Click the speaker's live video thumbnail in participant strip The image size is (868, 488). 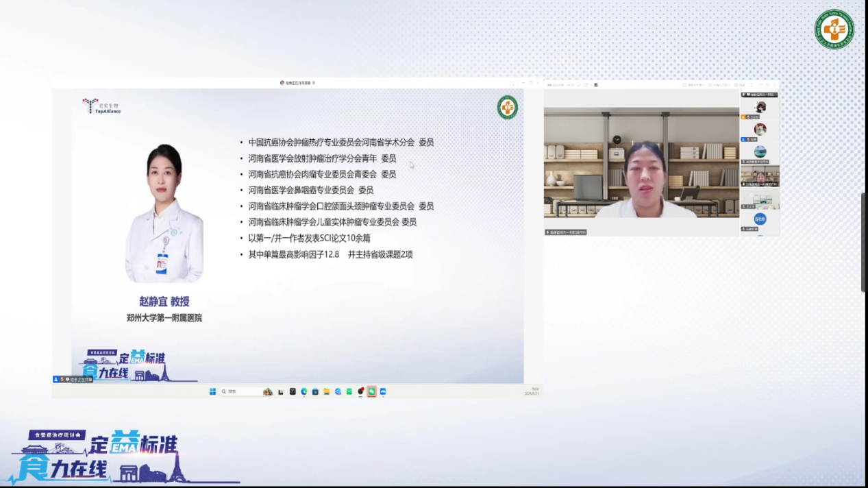(x=760, y=176)
